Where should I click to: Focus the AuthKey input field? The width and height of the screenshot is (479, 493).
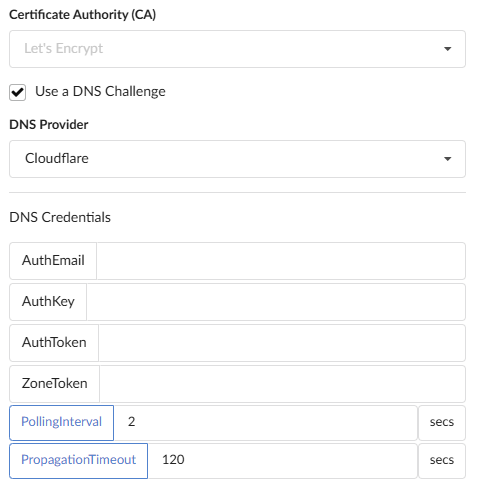276,302
